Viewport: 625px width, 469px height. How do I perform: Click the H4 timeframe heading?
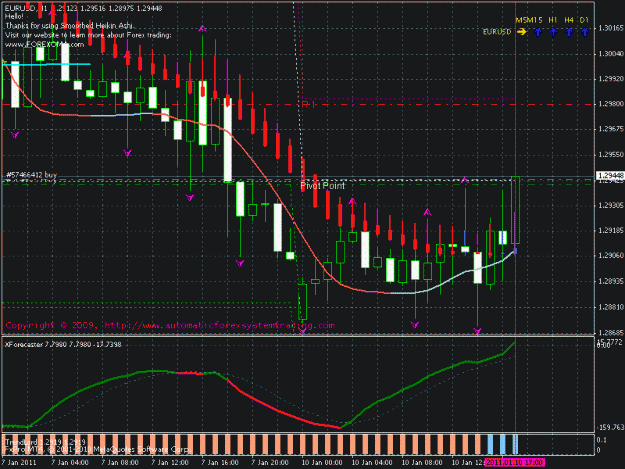pyautogui.click(x=569, y=20)
